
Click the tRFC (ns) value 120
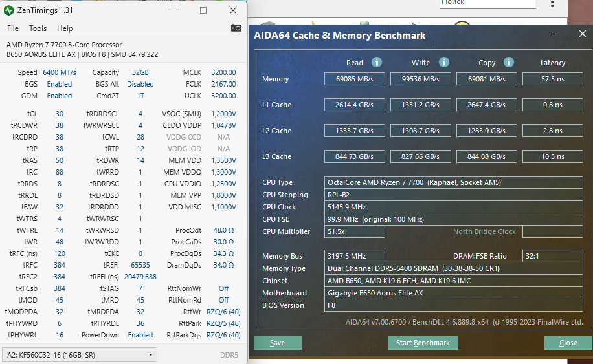[60, 253]
